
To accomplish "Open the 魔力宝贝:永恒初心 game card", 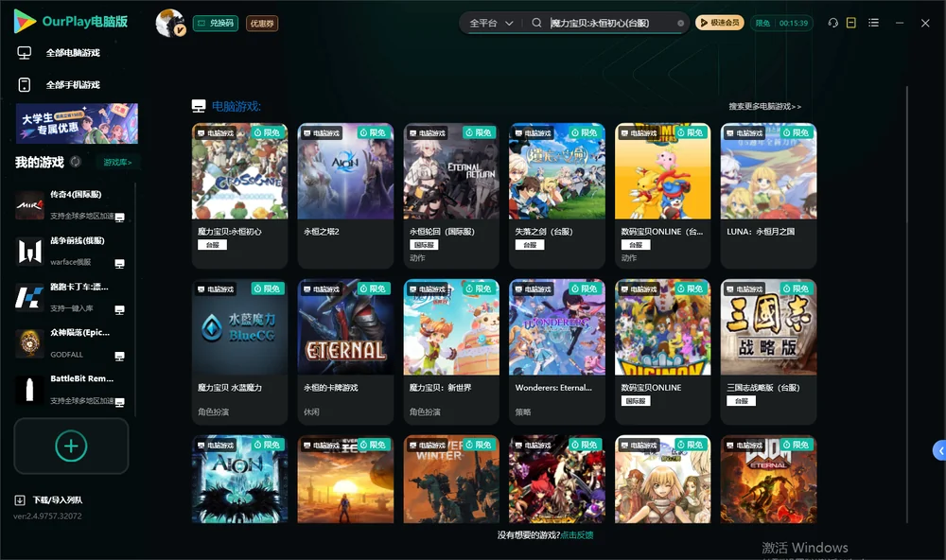I will click(239, 196).
